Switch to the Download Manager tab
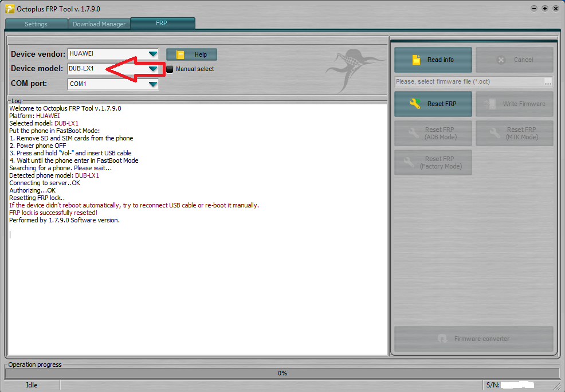Viewport: 565px width, 392px height. [x=99, y=24]
